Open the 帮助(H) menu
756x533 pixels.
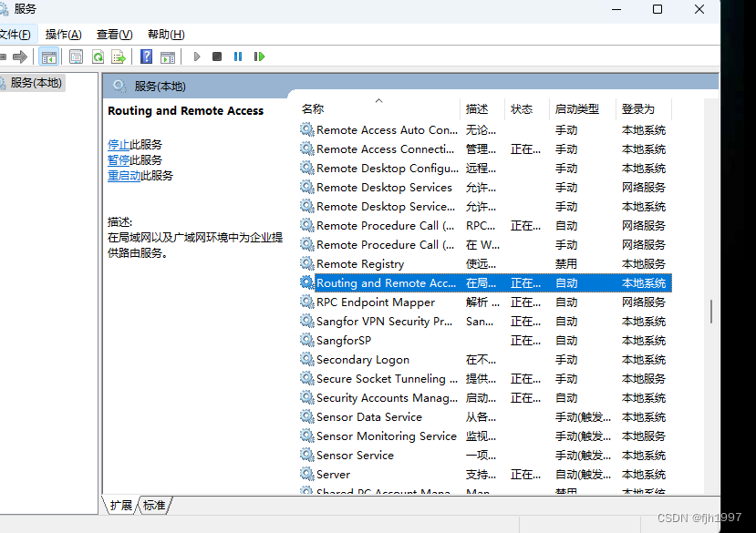point(166,35)
